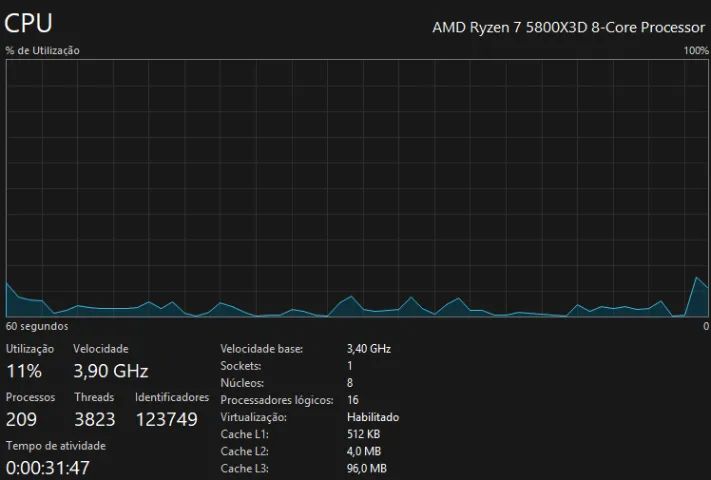Image resolution: width=711 pixels, height=480 pixels.
Task: Click the 'Virtualização:' label
Action: click(x=253, y=417)
